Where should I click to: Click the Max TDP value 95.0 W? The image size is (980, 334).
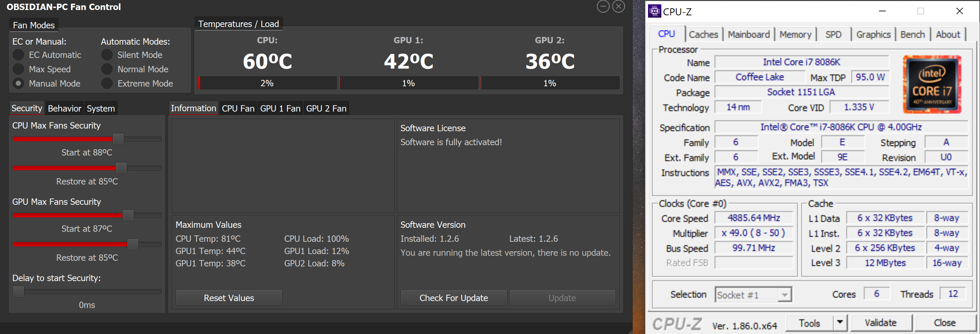[x=870, y=77]
